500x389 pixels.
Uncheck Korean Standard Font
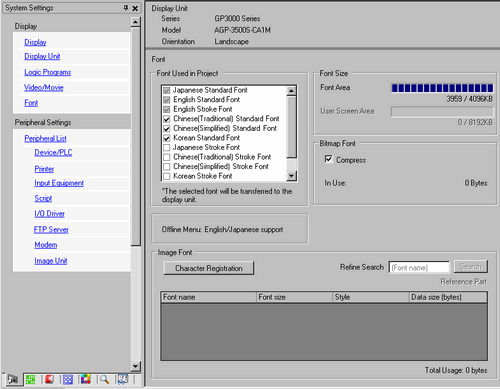pos(167,138)
